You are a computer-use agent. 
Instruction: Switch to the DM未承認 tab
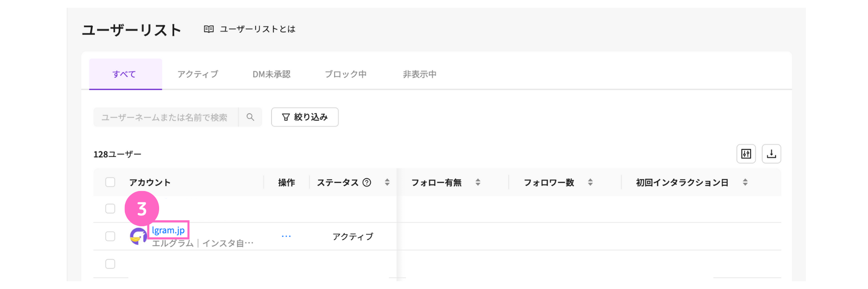[271, 75]
